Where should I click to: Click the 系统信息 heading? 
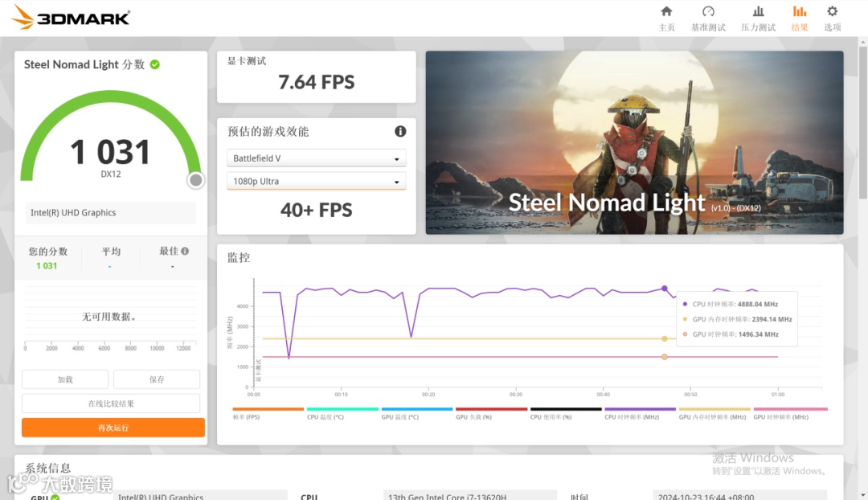tap(47, 468)
